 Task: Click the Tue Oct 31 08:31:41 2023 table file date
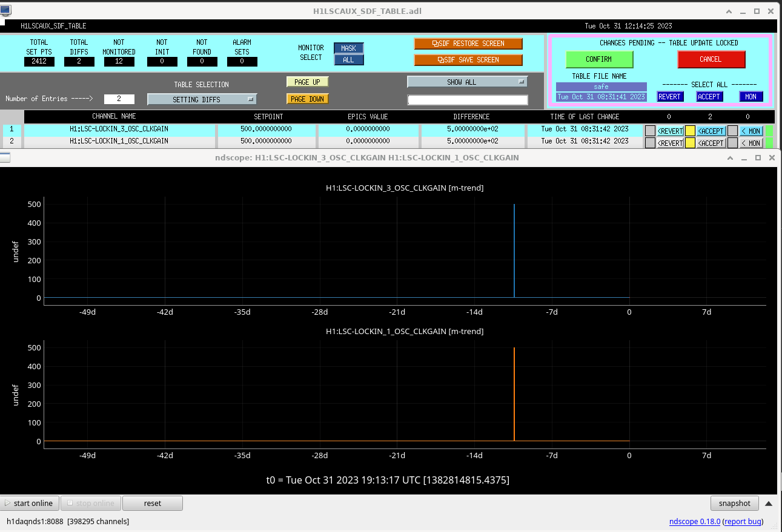601,97
